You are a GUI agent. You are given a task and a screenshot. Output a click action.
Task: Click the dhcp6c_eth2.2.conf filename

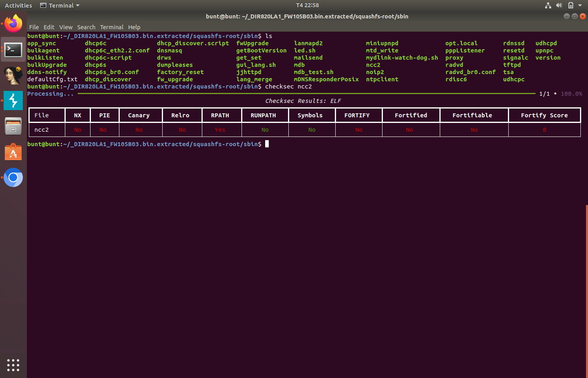[x=117, y=50]
